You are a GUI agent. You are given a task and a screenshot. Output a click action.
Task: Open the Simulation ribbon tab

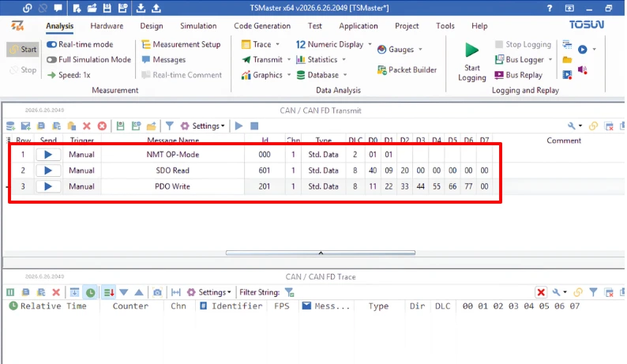(x=198, y=26)
